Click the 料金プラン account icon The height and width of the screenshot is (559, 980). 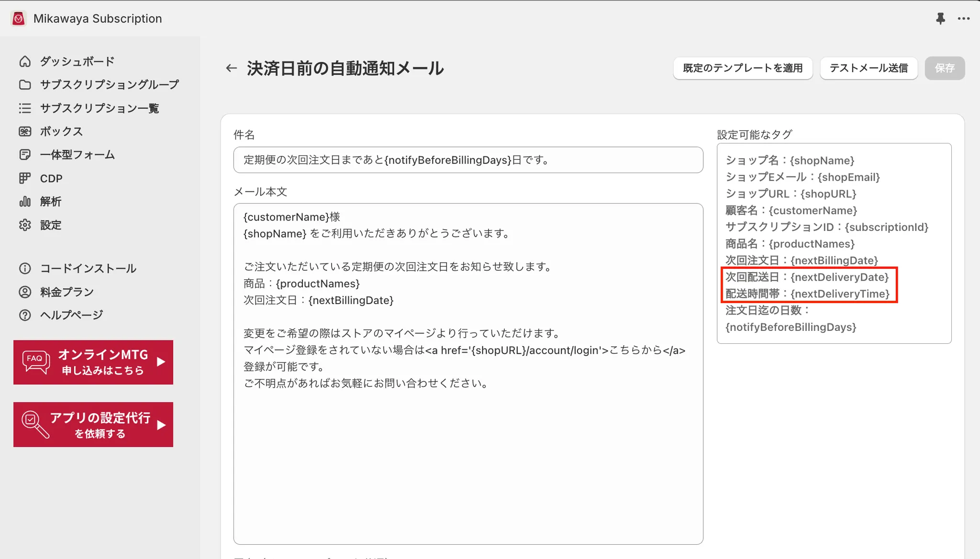tap(25, 292)
